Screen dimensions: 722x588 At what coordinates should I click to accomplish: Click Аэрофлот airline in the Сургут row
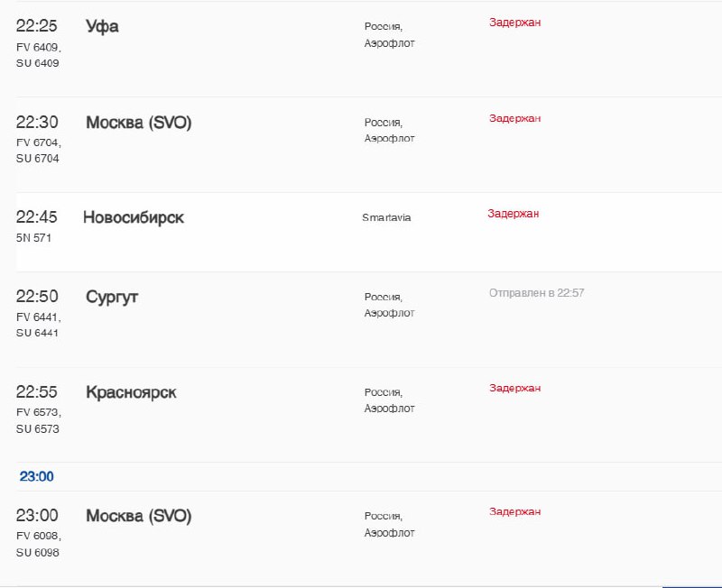390,313
